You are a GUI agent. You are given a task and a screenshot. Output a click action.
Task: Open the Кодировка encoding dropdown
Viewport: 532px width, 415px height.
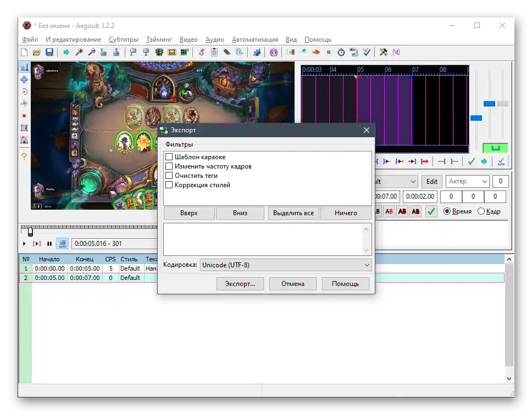(x=286, y=265)
